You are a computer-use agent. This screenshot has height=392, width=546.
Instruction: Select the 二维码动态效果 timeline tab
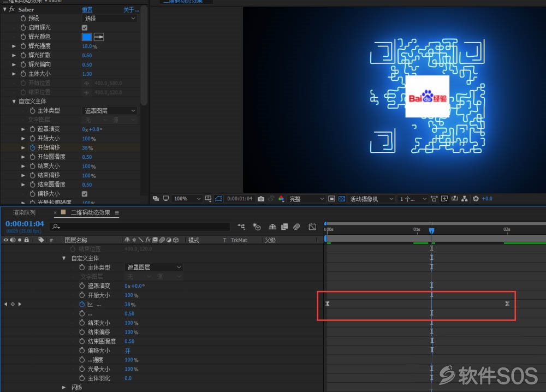91,212
